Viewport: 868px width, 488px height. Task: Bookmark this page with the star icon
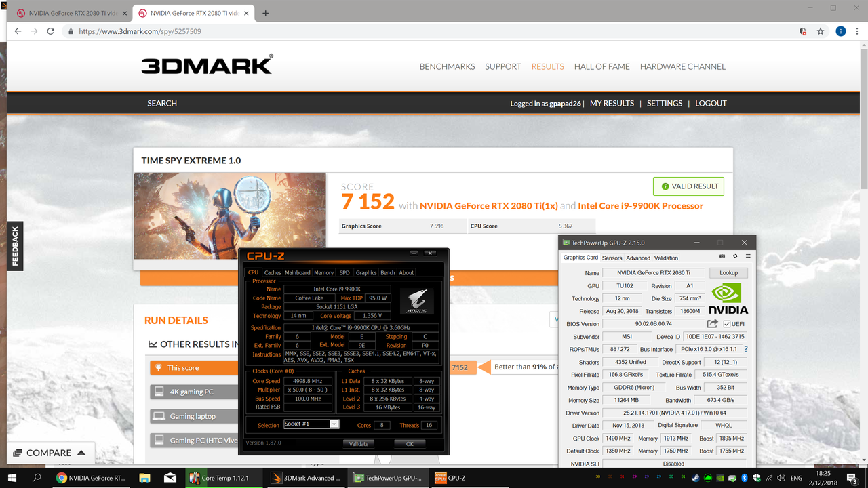pyautogui.click(x=821, y=31)
